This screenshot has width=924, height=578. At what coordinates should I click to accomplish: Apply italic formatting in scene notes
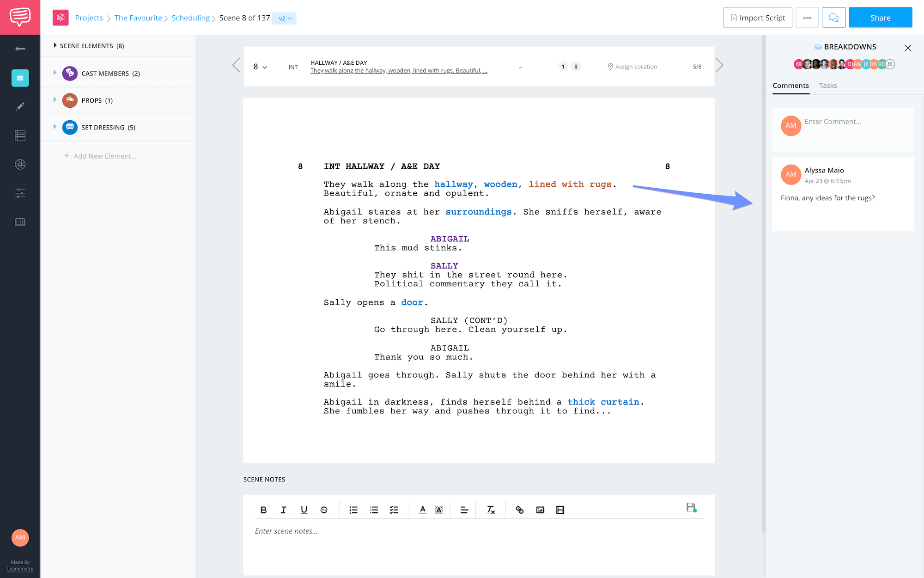click(x=284, y=510)
